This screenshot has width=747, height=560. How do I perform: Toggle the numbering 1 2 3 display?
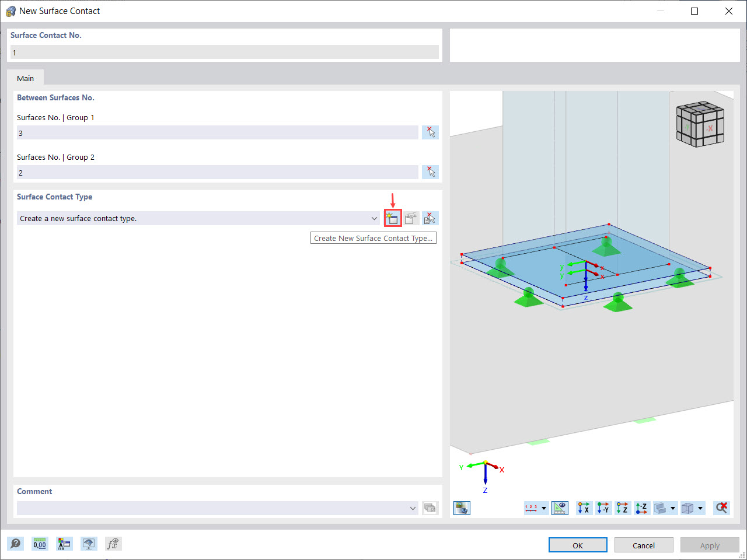(x=531, y=508)
